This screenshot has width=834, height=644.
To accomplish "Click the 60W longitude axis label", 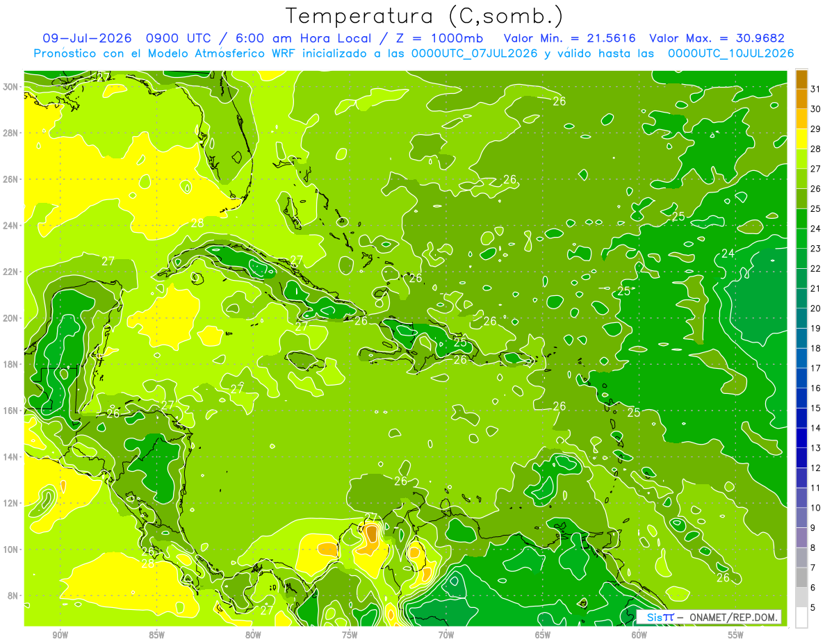I will click(x=639, y=634).
